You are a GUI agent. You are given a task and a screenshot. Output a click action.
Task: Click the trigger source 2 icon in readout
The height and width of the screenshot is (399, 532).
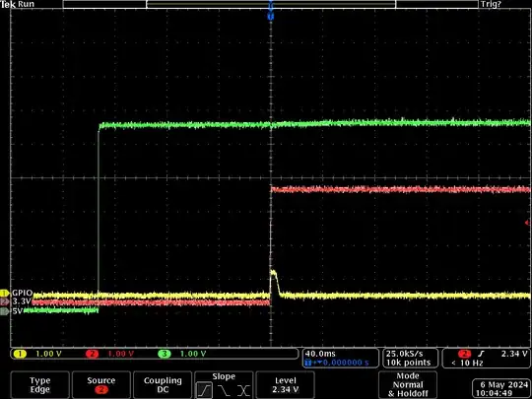464,354
